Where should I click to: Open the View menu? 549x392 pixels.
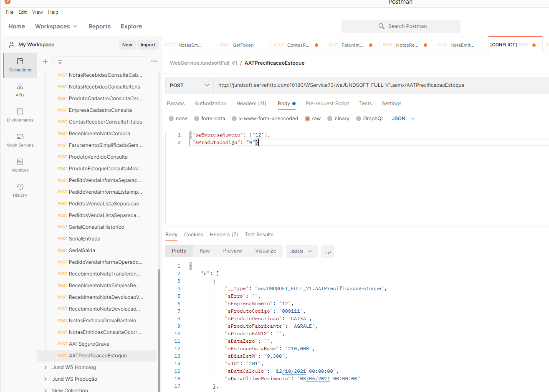38,12
